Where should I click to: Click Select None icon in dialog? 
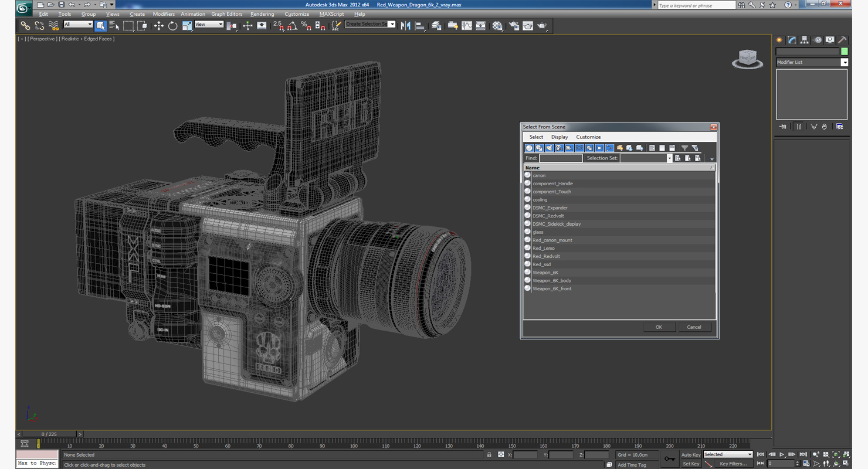click(x=662, y=148)
